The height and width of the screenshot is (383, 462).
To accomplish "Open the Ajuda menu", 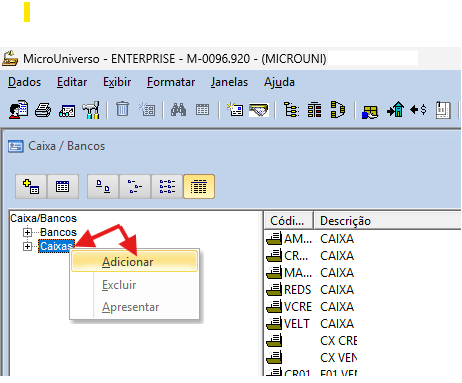I will tap(279, 82).
